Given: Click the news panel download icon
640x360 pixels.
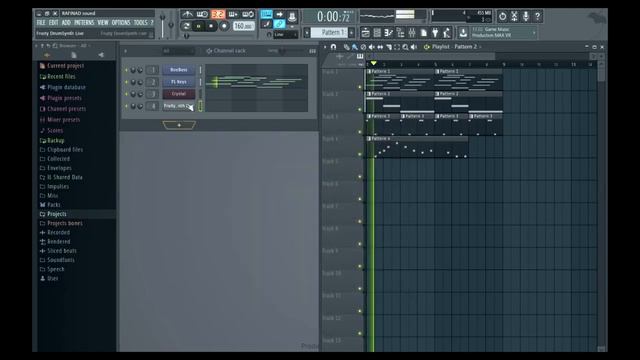Looking at the screenshot, I should [x=463, y=32].
